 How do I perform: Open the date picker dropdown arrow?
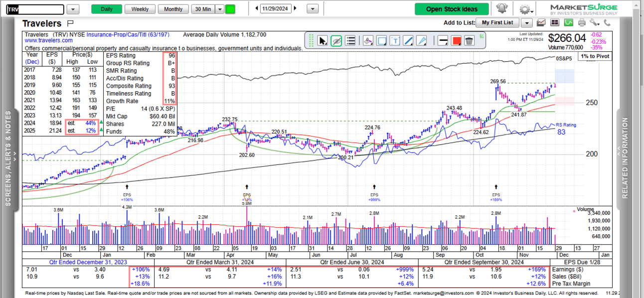313,9
